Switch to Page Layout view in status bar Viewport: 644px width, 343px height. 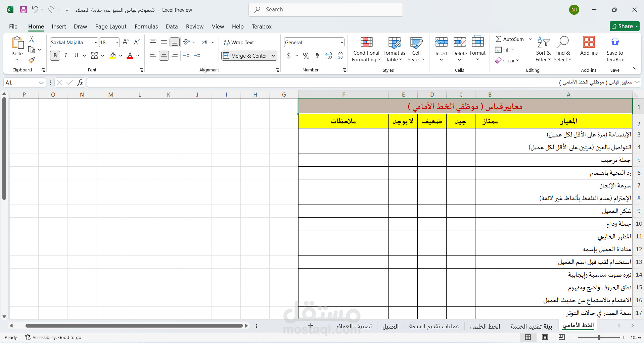click(545, 337)
